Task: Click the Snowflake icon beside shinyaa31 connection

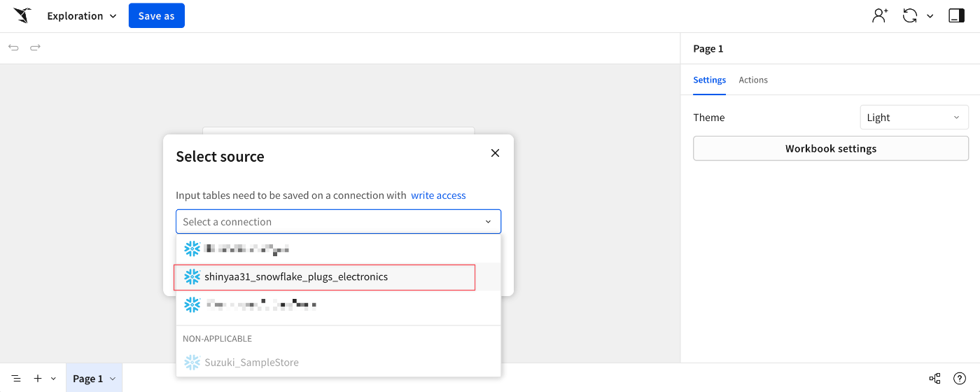Action: point(192,277)
